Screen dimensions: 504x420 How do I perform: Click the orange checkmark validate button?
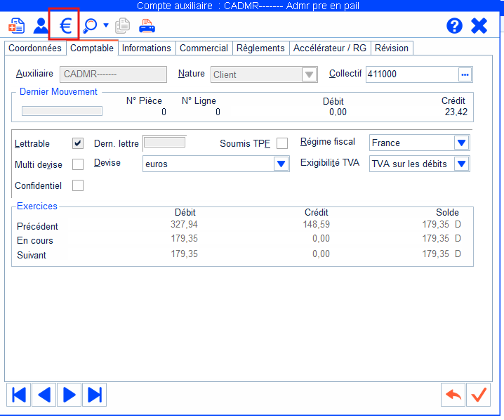(x=479, y=395)
